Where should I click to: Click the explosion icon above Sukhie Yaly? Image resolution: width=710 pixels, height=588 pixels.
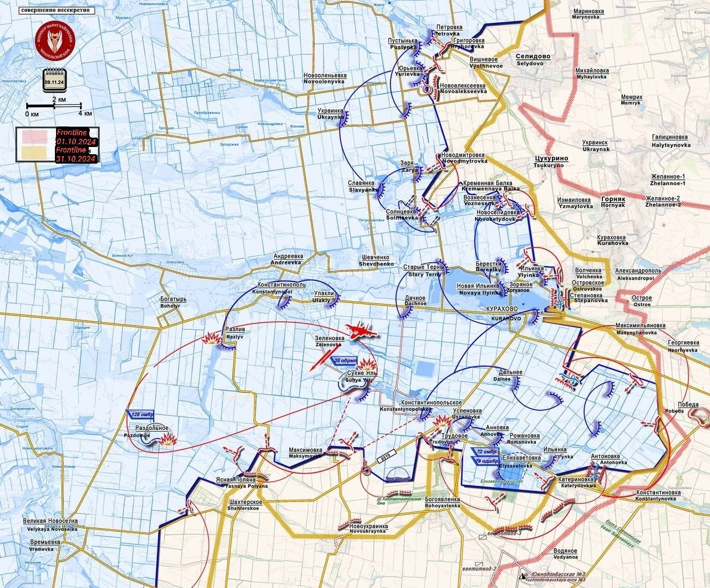[367, 366]
